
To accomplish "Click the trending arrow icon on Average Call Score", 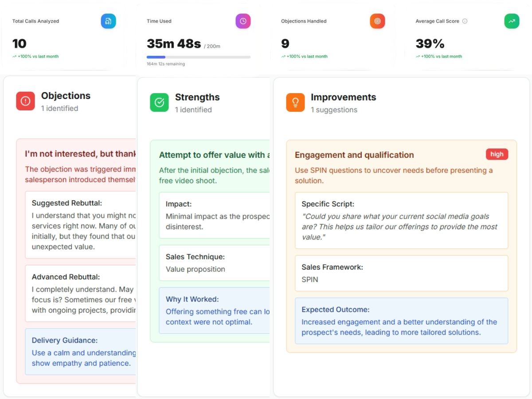I will point(512,21).
